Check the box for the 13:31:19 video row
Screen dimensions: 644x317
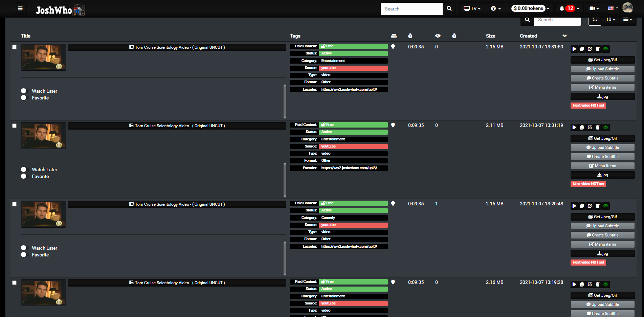click(14, 126)
